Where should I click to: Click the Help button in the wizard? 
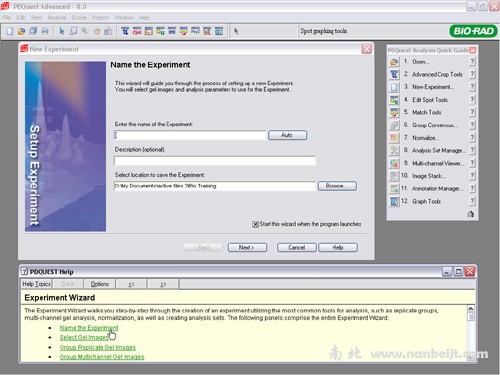(x=338, y=247)
